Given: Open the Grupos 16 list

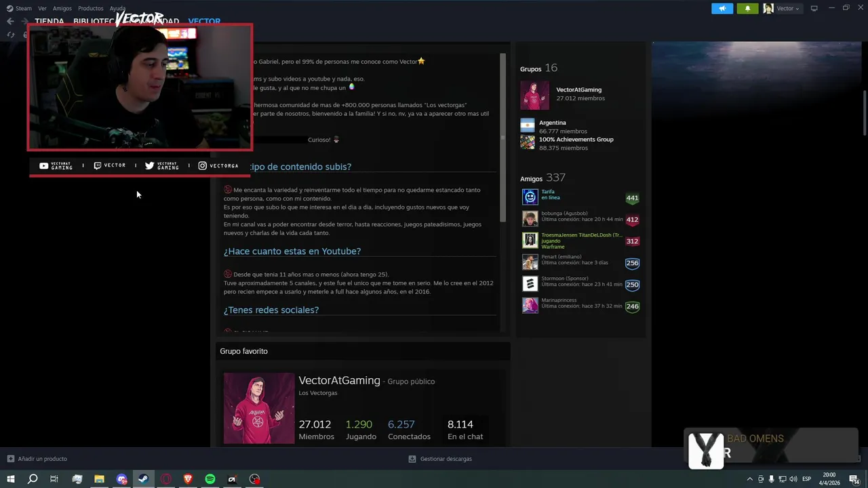Looking at the screenshot, I should click(x=538, y=68).
